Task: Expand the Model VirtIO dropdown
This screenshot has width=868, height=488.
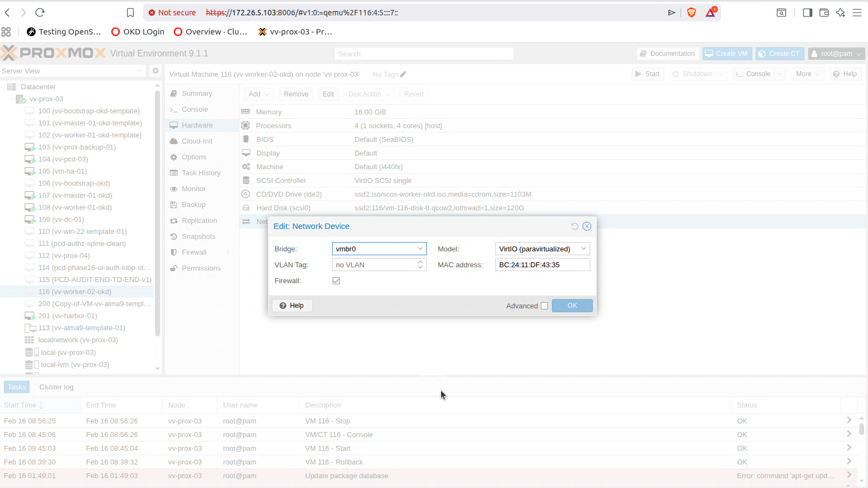Action: point(583,249)
